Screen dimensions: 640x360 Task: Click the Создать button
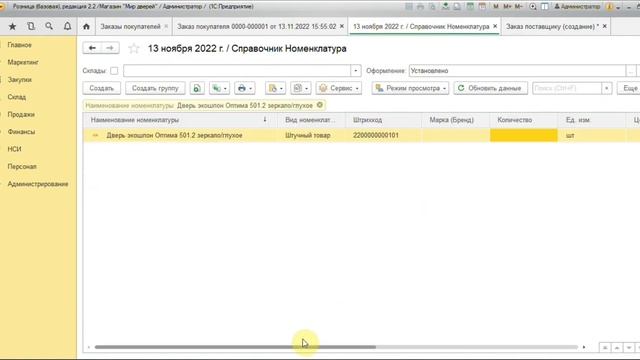coord(102,88)
